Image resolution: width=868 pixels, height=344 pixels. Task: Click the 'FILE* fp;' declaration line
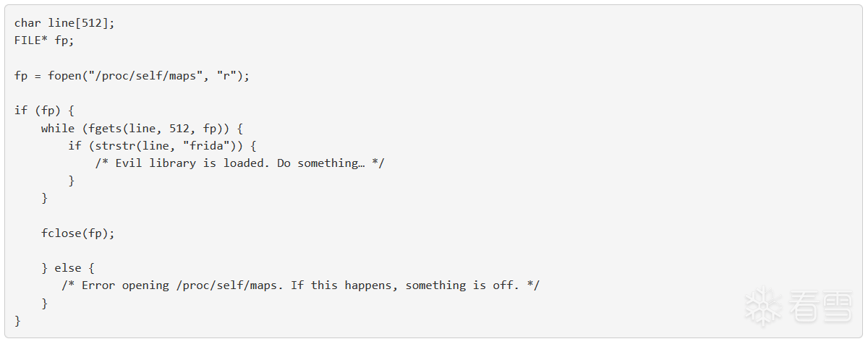click(44, 40)
